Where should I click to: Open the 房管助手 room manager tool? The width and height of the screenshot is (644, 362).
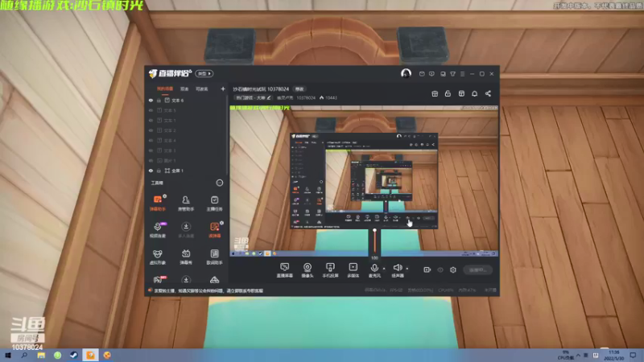click(186, 204)
